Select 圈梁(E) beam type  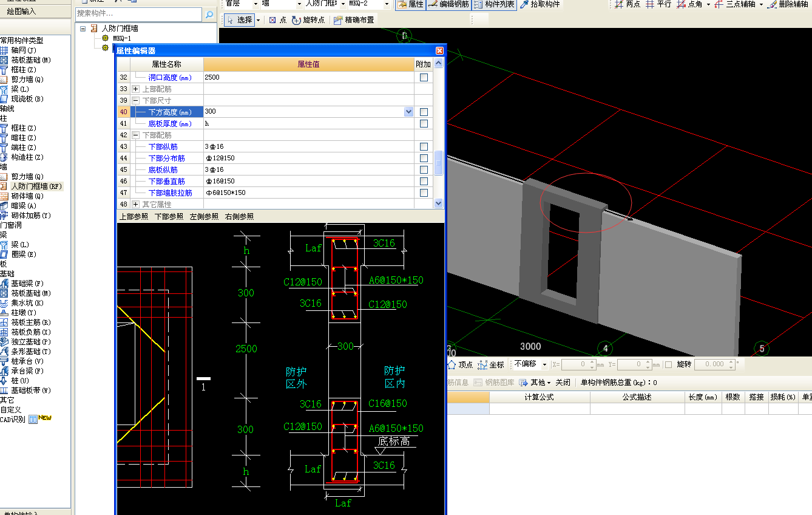point(23,254)
